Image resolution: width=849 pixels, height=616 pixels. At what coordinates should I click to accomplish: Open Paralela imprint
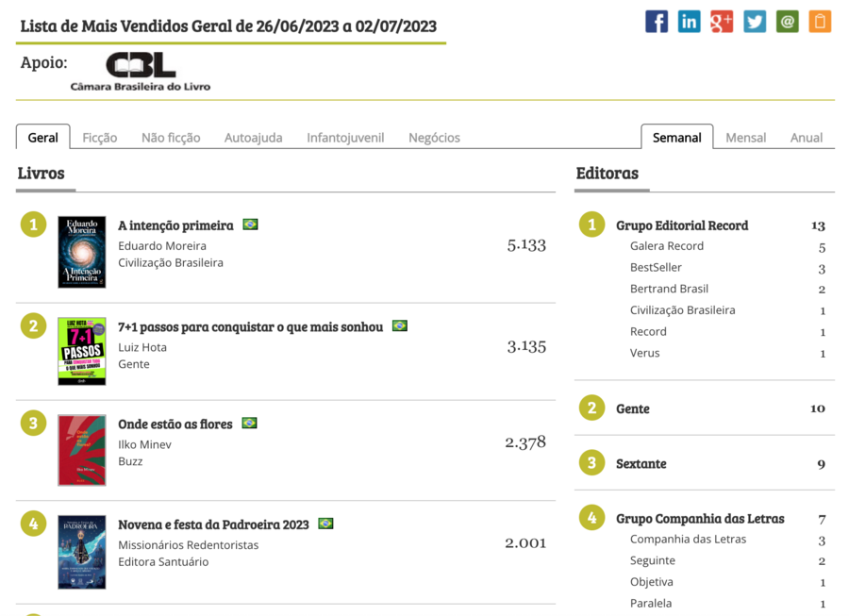tap(651, 603)
